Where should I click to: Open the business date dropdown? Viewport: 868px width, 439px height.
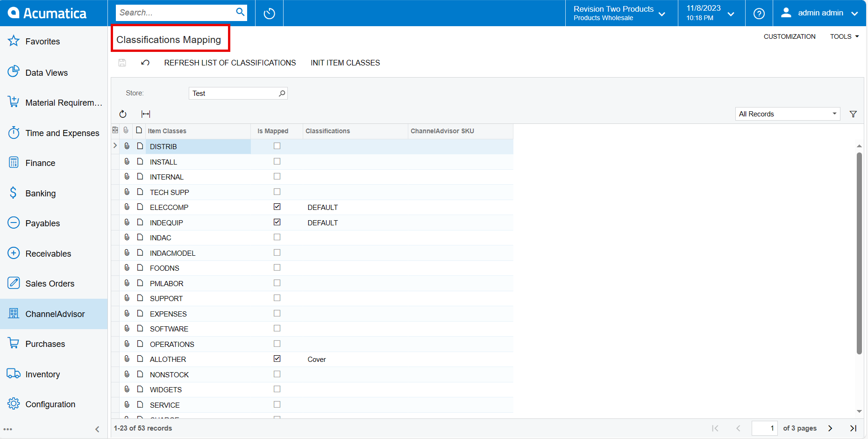tap(711, 13)
